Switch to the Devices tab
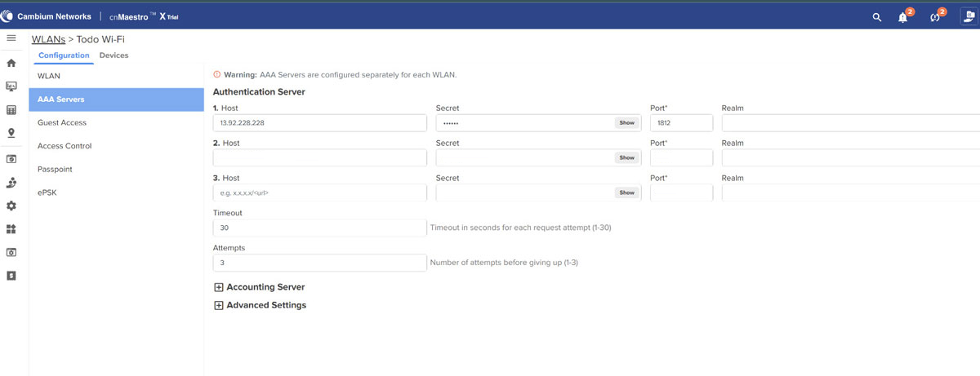The height and width of the screenshot is (376, 980). point(114,55)
